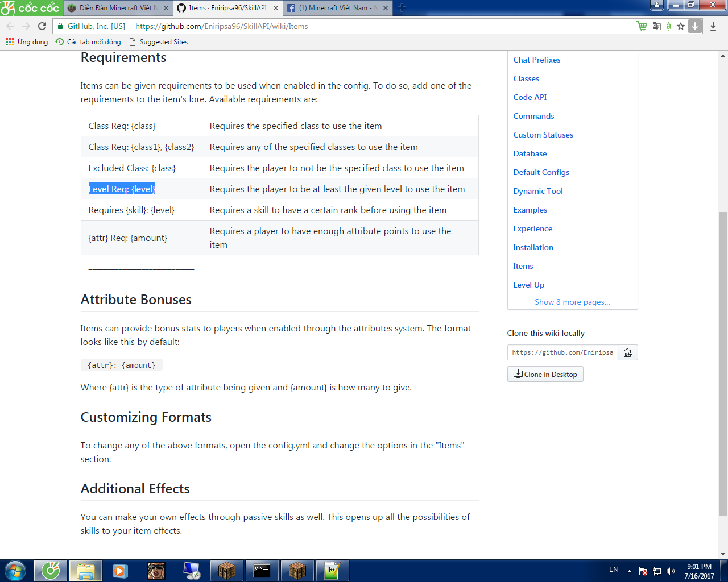The image size is (728, 582).
Task: Switch to the command prompt window in taskbar
Action: [x=262, y=571]
